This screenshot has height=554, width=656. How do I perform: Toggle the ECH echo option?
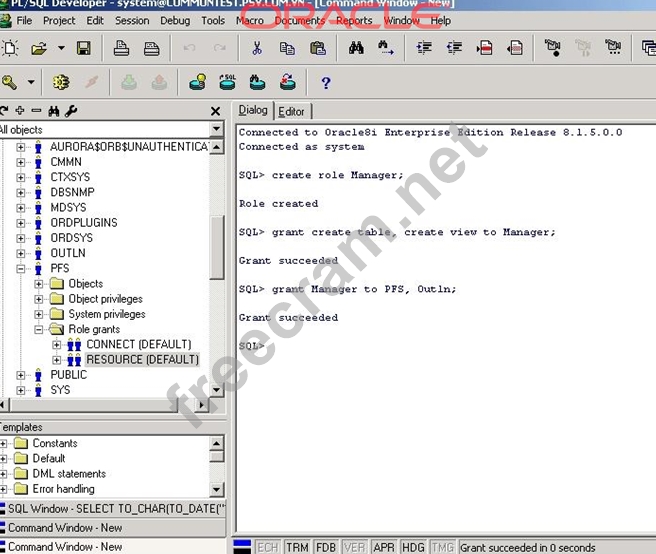(268, 547)
